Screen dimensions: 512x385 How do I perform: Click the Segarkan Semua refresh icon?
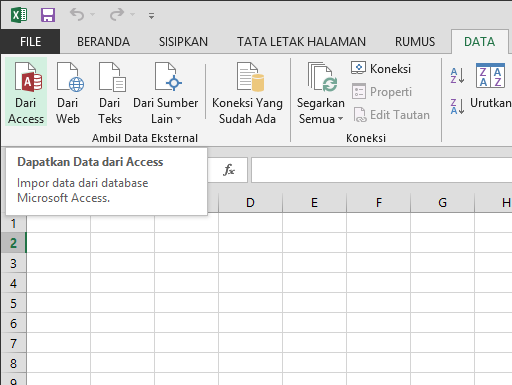tap(322, 78)
